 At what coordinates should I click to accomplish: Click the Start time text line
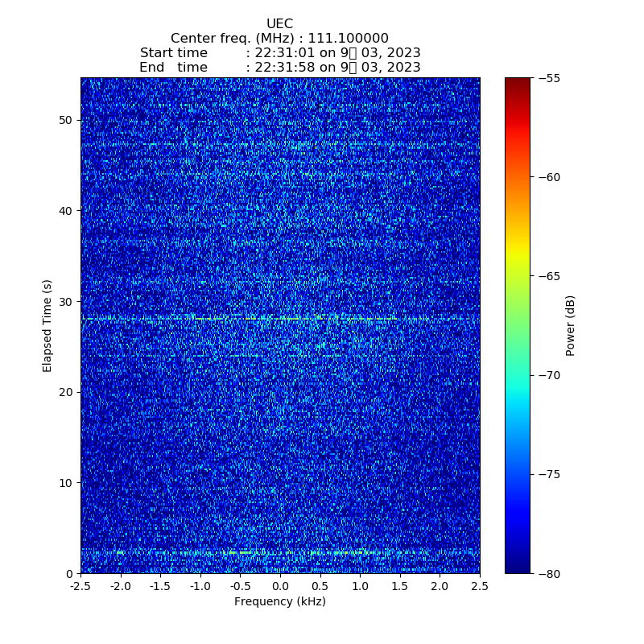[x=279, y=53]
